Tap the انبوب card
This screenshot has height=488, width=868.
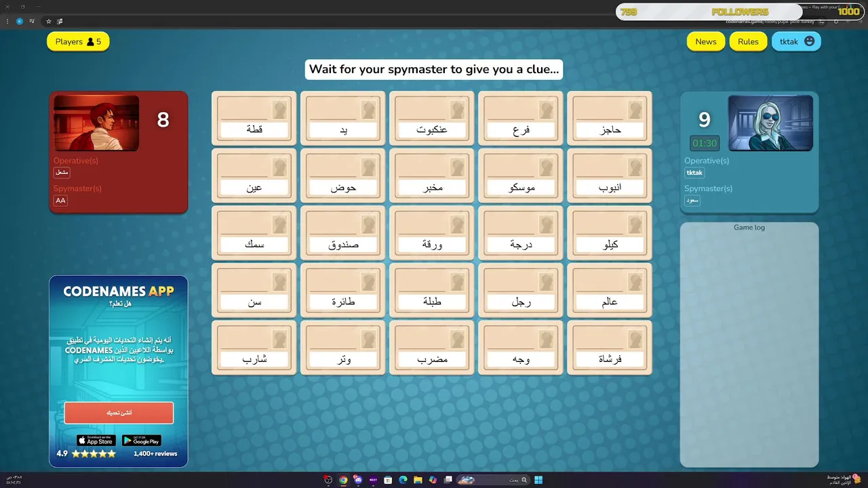(x=610, y=176)
